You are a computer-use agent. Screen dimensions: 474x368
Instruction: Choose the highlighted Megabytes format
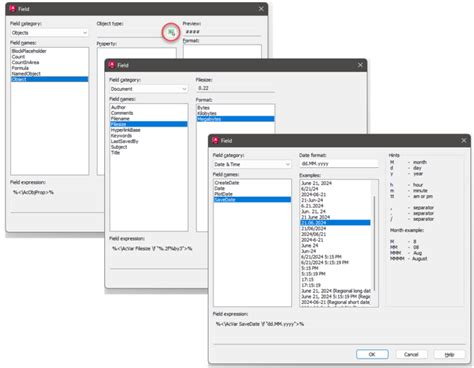coord(236,119)
